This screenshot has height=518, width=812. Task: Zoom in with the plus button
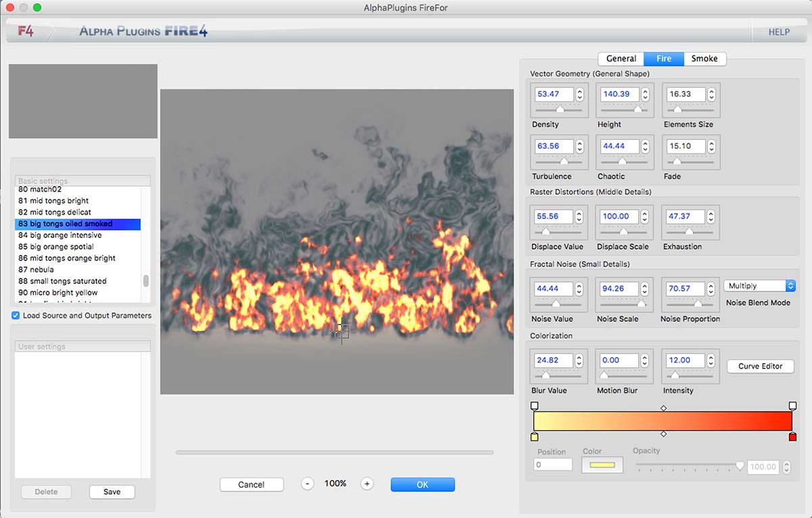(x=367, y=484)
